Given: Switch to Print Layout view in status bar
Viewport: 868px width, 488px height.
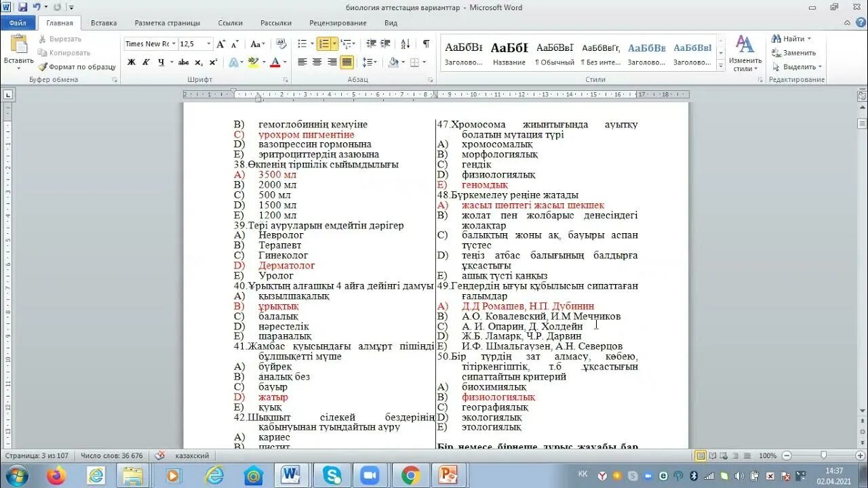Looking at the screenshot, I should coord(701,455).
